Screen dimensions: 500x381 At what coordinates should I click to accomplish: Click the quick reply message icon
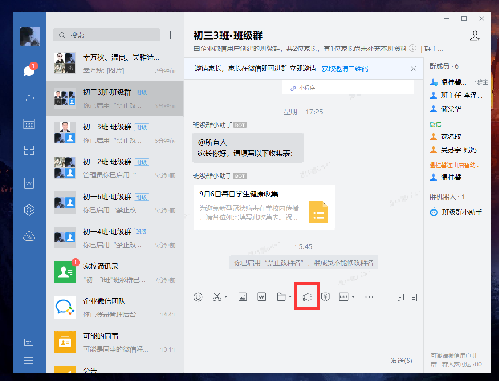[x=344, y=297]
